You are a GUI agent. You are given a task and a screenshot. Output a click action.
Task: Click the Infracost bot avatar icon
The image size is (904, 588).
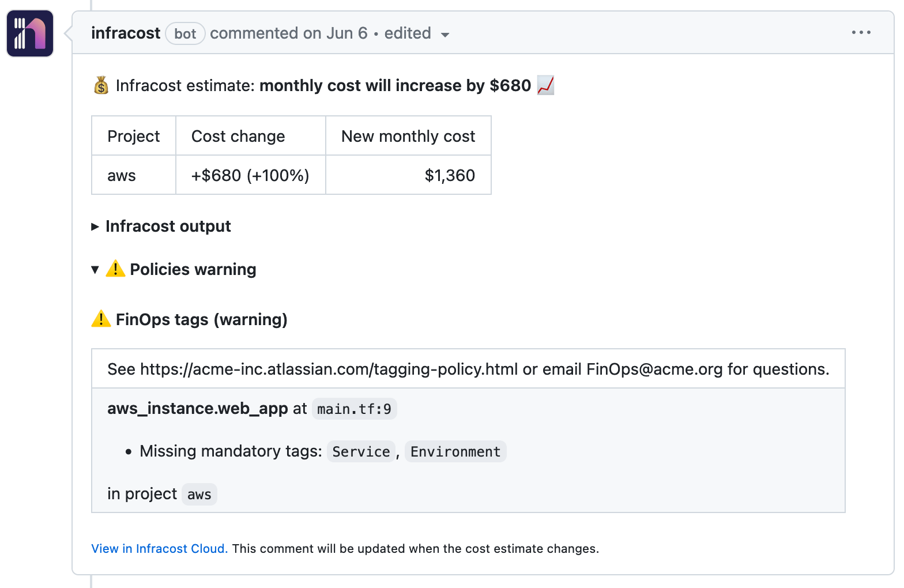tap(30, 33)
